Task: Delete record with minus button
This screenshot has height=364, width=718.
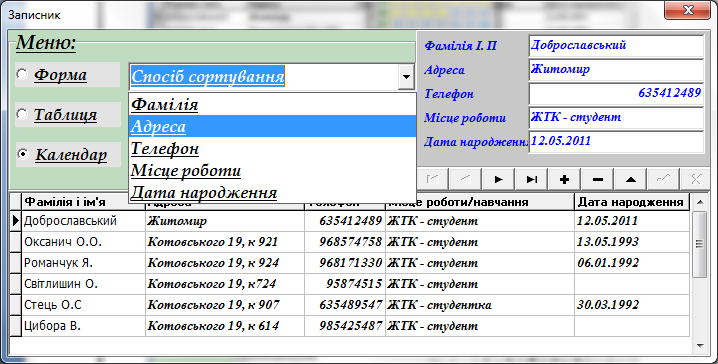Action: click(597, 179)
